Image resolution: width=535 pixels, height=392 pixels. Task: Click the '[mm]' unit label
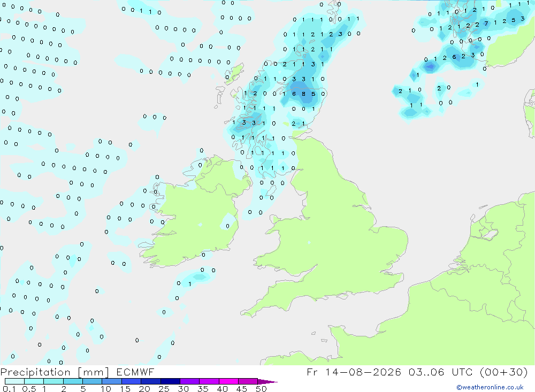[x=94, y=372]
